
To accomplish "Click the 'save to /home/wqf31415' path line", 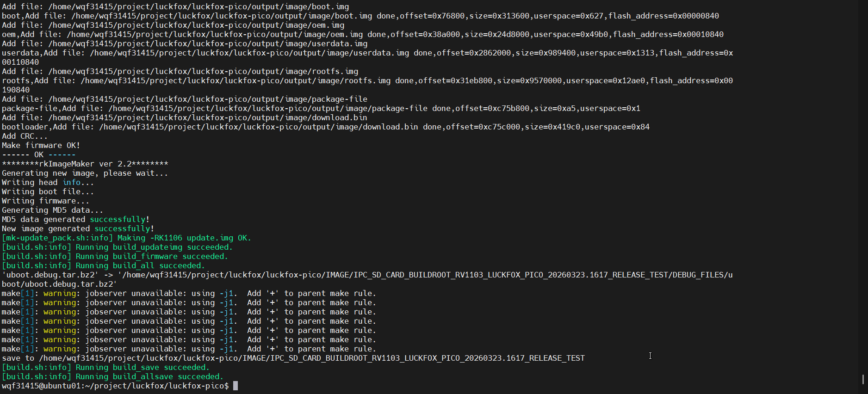I will tap(293, 358).
